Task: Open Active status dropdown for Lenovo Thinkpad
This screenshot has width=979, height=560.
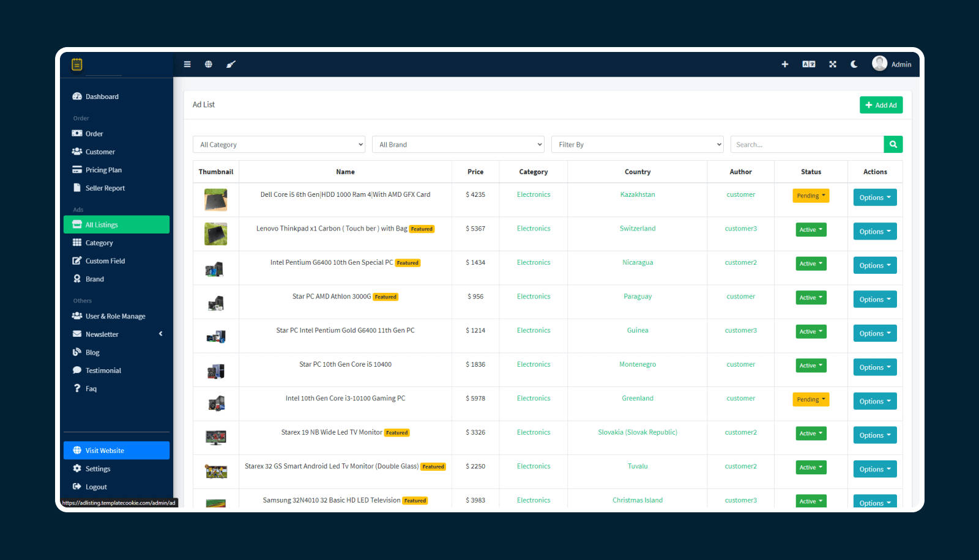Action: coord(811,230)
